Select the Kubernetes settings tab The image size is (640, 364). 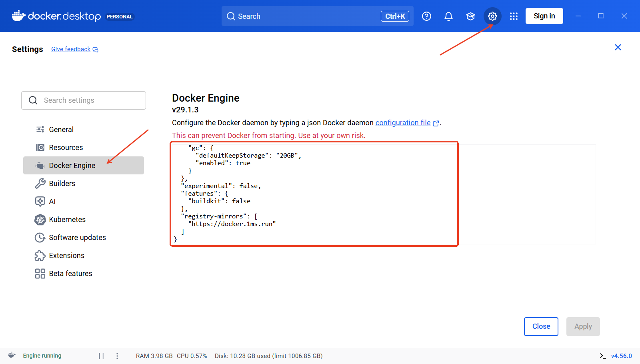tap(84, 219)
